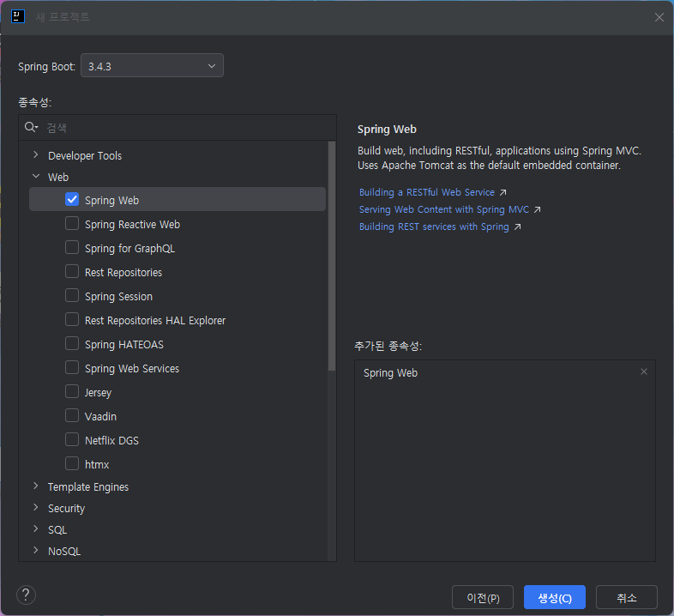Expand the Template Engines category
This screenshot has width=674, height=616.
[x=36, y=486]
